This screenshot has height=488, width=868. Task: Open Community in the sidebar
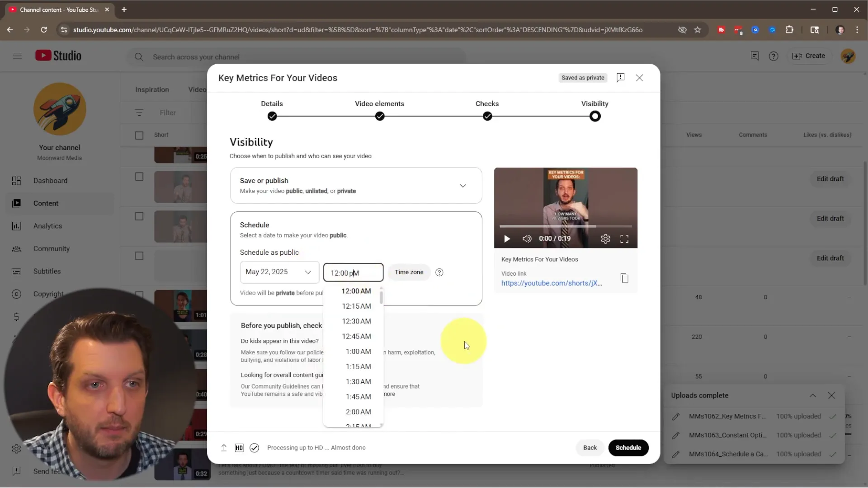click(60, 249)
